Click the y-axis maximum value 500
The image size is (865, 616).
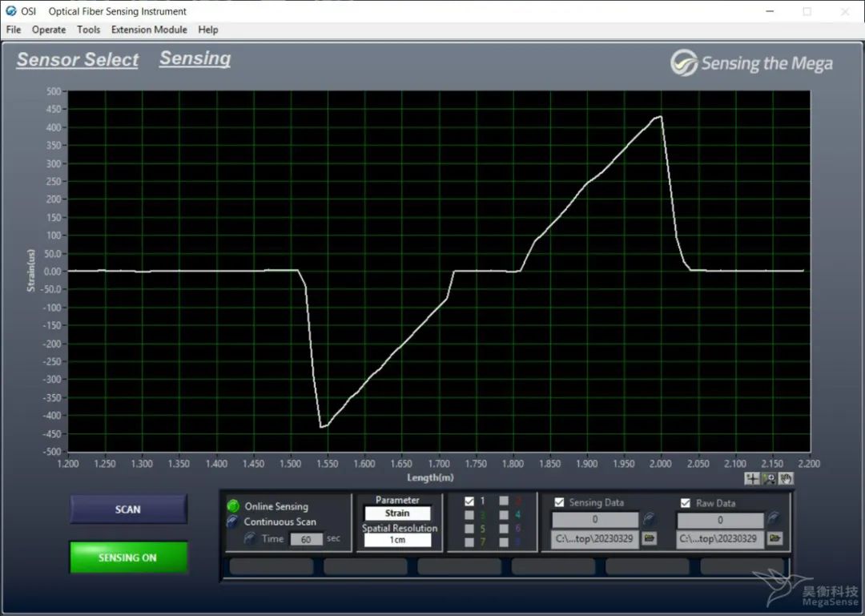[x=54, y=91]
